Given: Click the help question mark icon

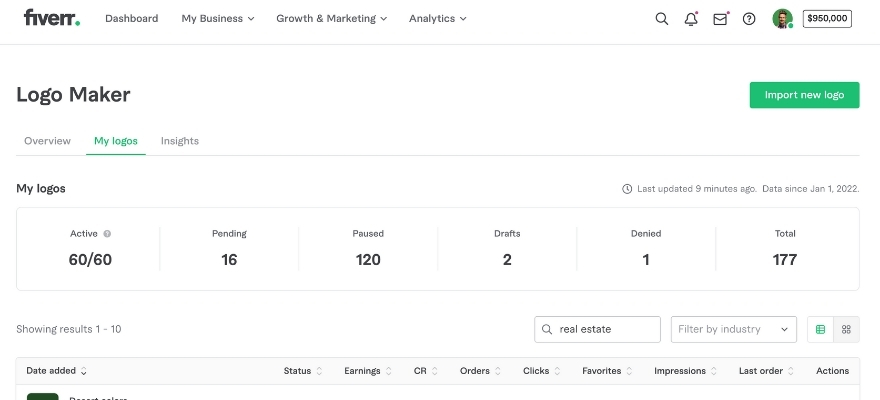Looking at the screenshot, I should pos(749,19).
